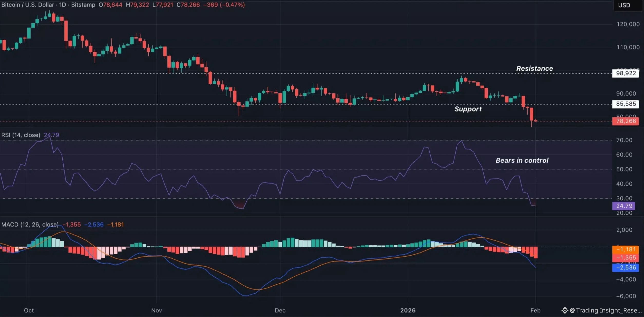Open the USD currency selector
Viewport: 644px width, 317px height.
click(x=624, y=5)
